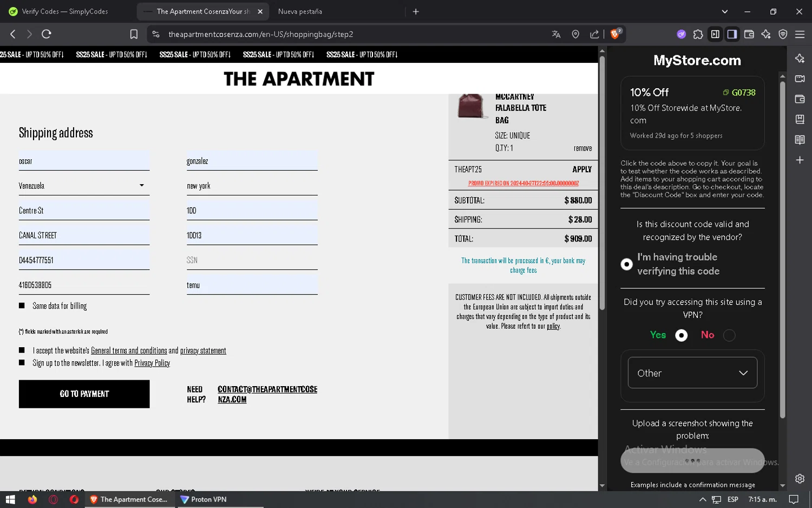Viewport: 812px width, 508px height.
Task: Add item with sidebar plus icon
Action: [x=800, y=160]
